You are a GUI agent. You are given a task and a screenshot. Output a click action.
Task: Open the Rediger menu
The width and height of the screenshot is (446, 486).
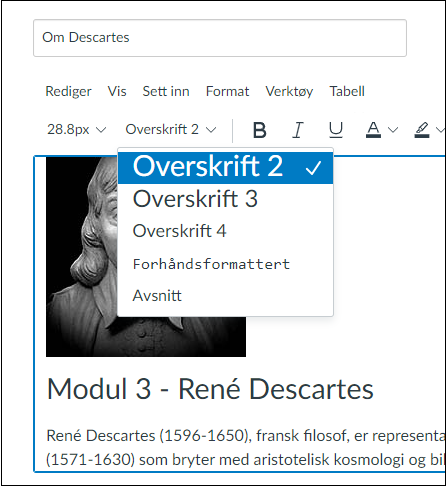(68, 91)
